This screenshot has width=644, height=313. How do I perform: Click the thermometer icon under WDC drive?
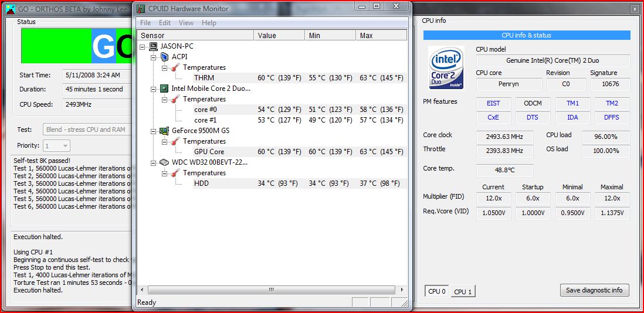[x=175, y=173]
